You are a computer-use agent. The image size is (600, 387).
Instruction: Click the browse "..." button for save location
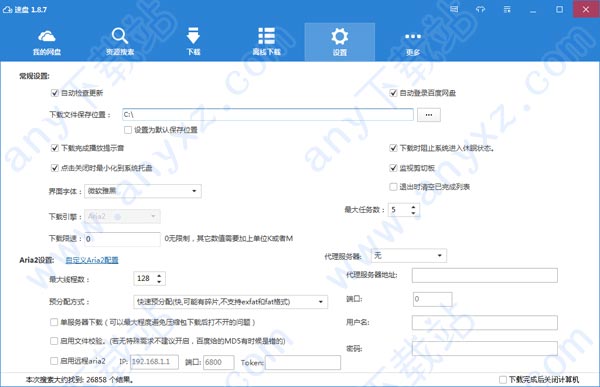429,115
